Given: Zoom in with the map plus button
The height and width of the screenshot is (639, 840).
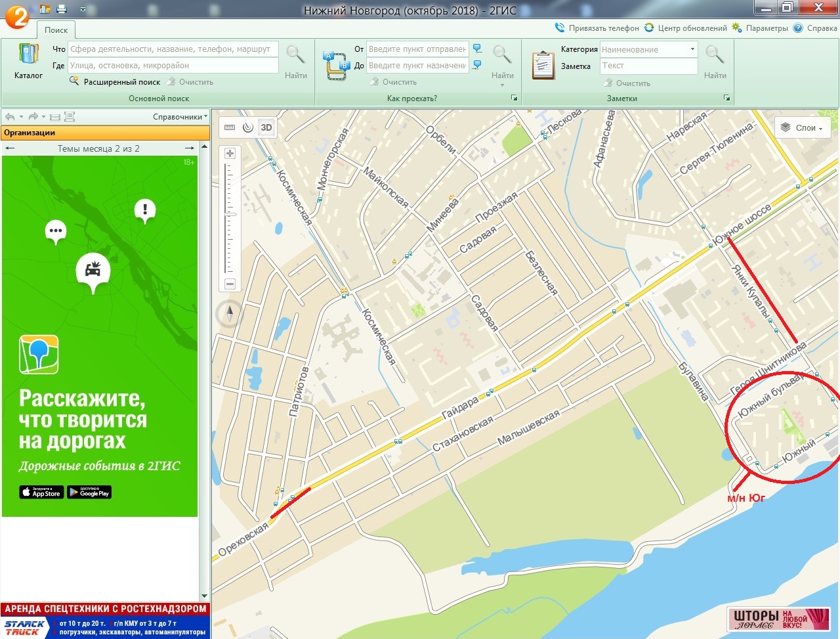Looking at the screenshot, I should coord(230,153).
